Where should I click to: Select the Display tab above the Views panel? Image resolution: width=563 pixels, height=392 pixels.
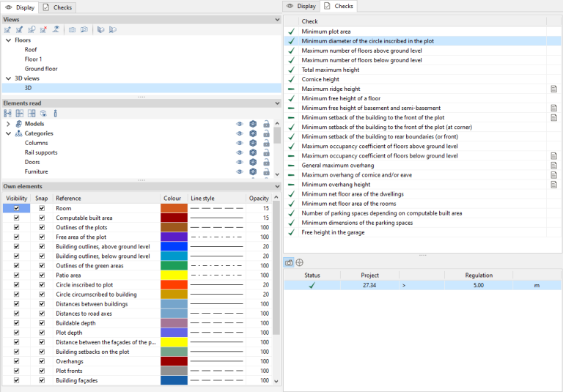(20, 7)
